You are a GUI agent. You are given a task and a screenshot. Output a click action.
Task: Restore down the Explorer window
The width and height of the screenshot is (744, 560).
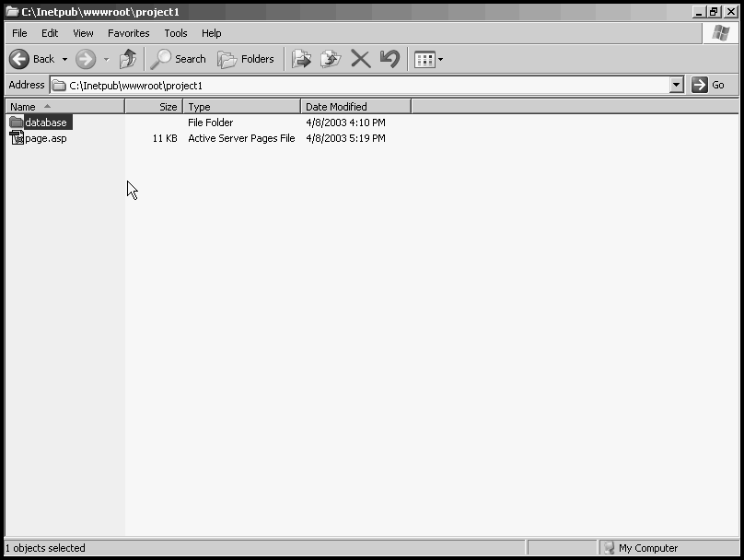[715, 12]
